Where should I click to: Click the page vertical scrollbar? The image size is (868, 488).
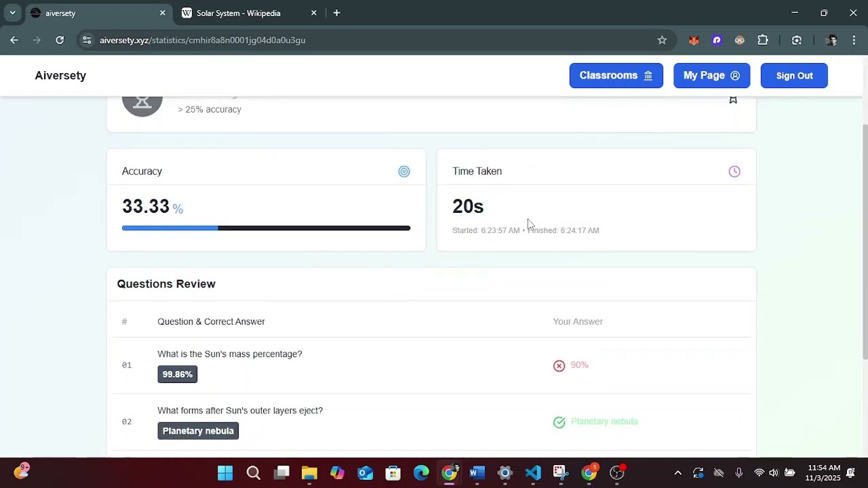click(x=865, y=241)
